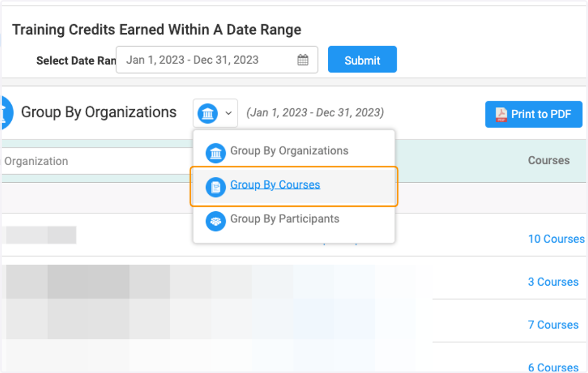This screenshot has width=588, height=373.
Task: Click the PDF icon on Print to PDF
Action: (501, 115)
